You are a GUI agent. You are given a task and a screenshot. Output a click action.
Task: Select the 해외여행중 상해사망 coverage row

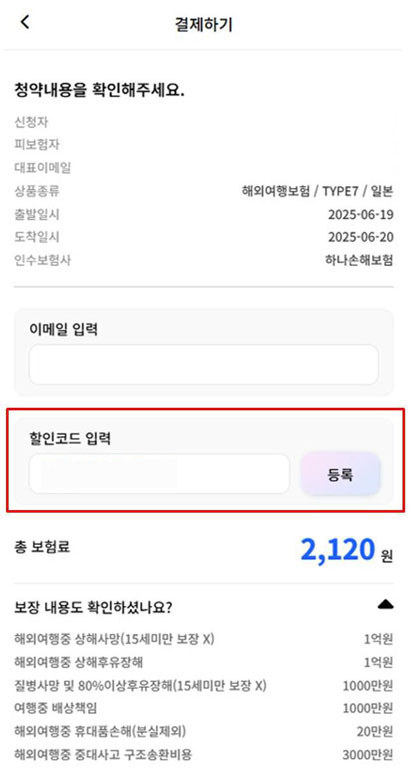pos(204,639)
